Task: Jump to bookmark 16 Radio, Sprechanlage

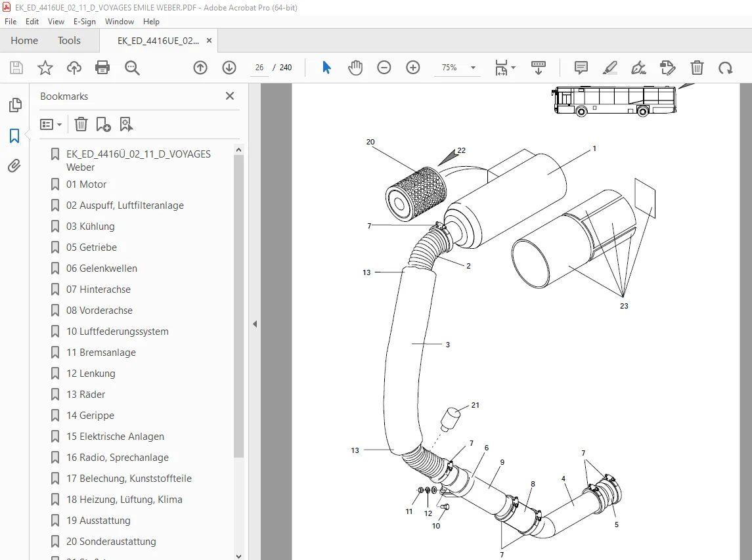Action: [x=118, y=458]
